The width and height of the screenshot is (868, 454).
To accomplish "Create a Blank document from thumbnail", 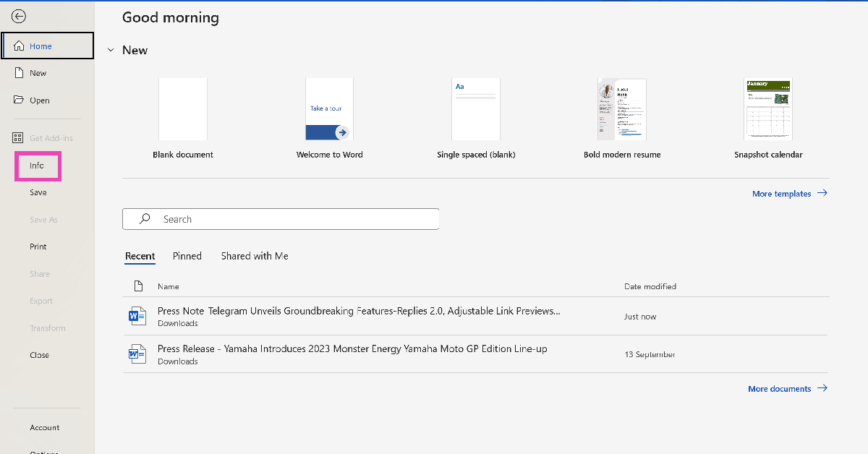I will (x=183, y=109).
